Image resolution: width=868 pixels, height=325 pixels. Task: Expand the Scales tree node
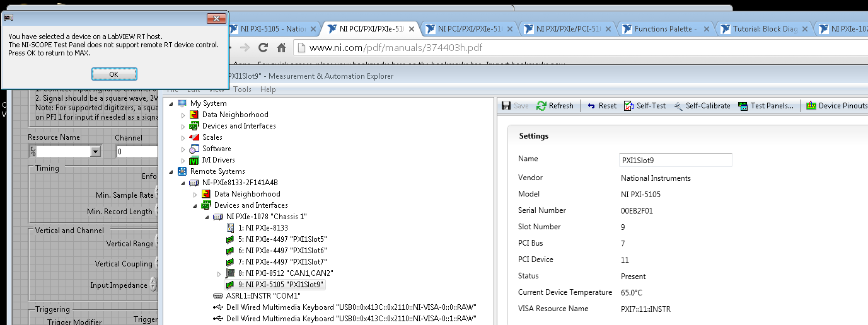[183, 137]
